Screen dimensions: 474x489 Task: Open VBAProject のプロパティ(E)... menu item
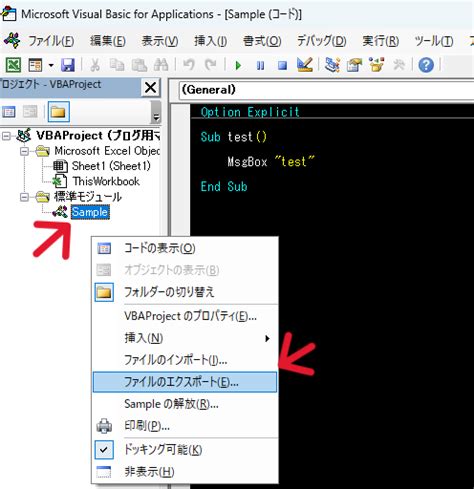tap(185, 316)
